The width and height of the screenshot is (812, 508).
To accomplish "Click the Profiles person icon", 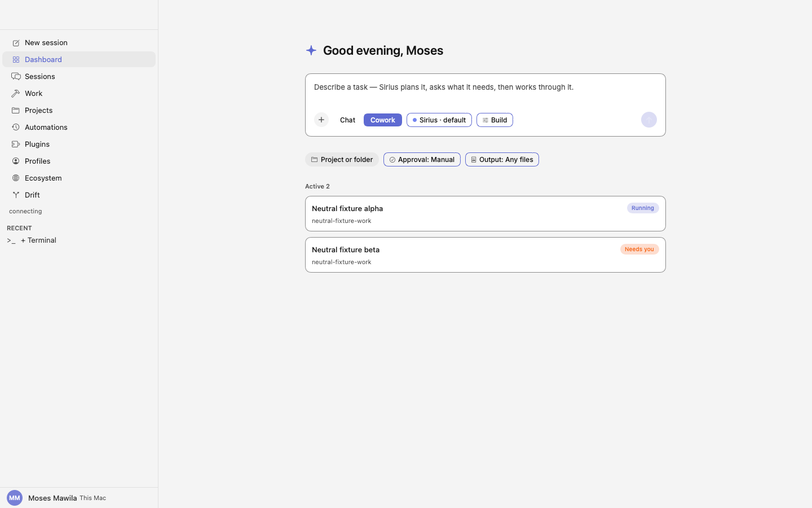I will click(x=16, y=161).
